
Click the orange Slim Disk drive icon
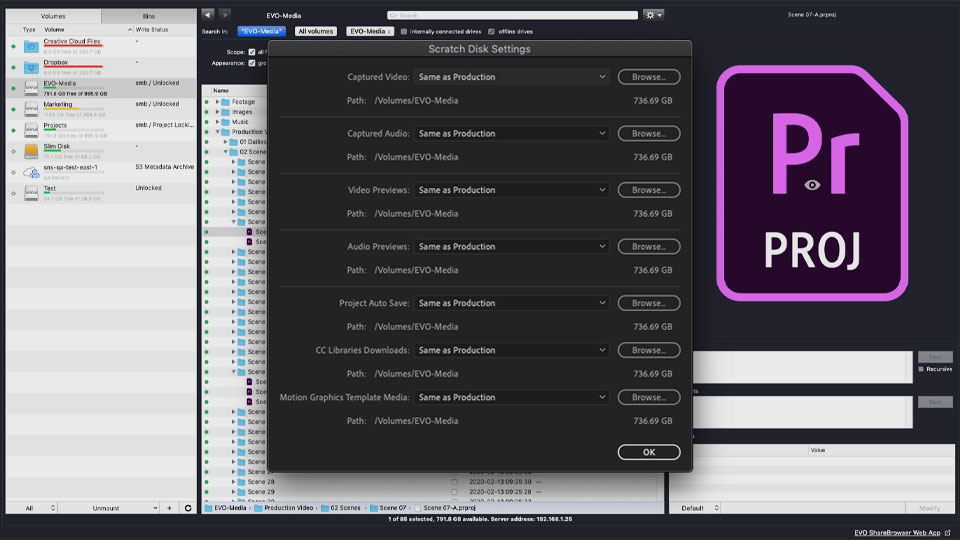30,150
